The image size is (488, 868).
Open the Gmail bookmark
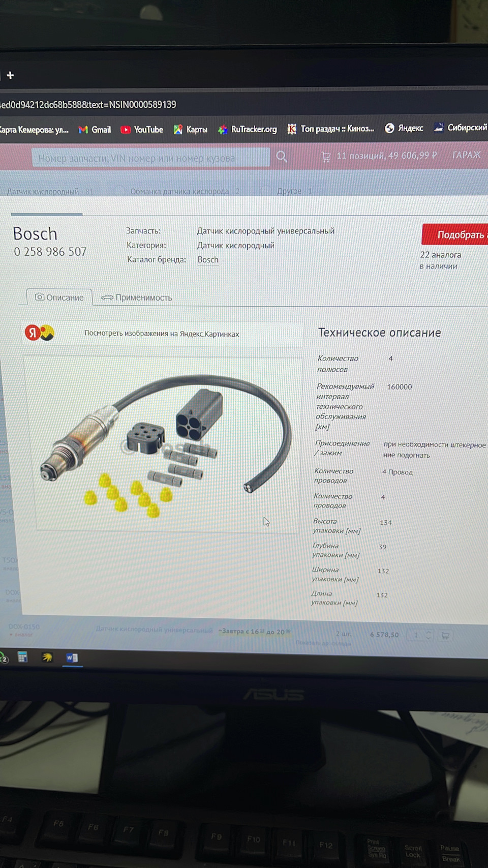click(95, 130)
